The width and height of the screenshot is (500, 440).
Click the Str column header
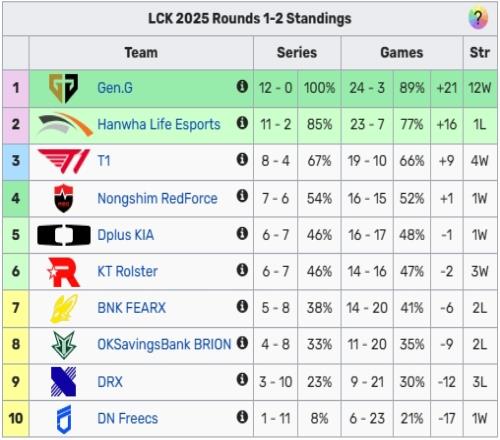(x=480, y=53)
